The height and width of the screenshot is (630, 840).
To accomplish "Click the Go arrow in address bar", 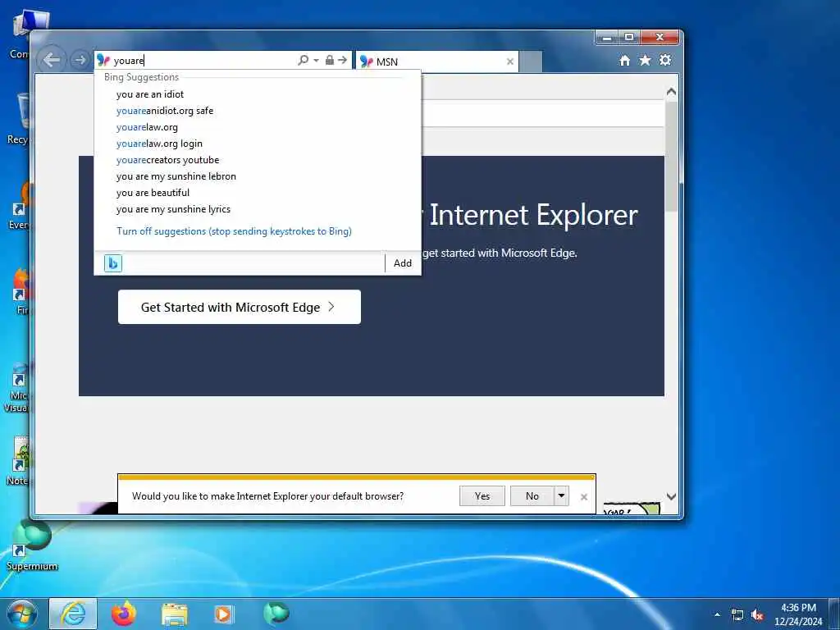I will tap(342, 60).
